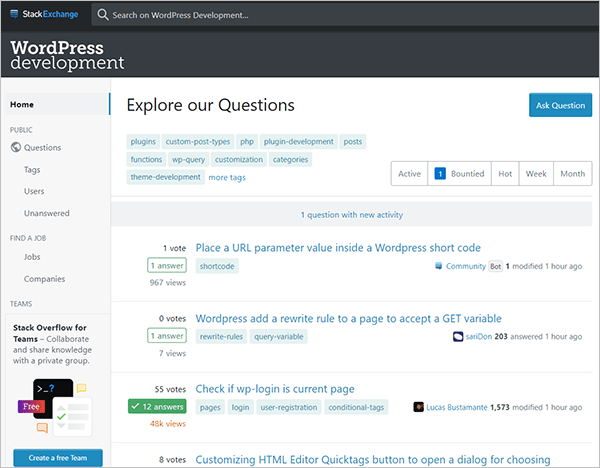Click the sariDon user link
This screenshot has width=600, height=468.
(x=478, y=337)
